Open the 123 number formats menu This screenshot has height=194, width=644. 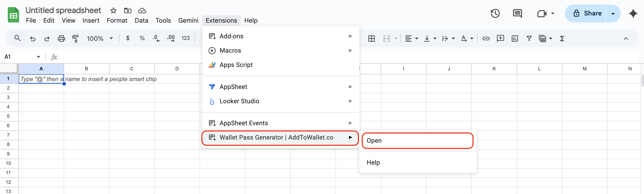point(185,38)
